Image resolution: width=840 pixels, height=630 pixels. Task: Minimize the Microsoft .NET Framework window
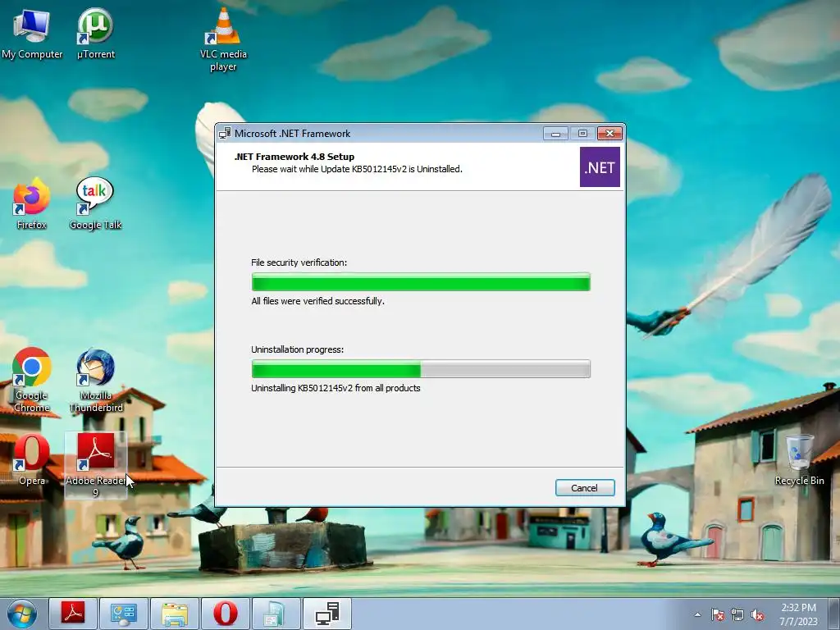click(x=555, y=134)
